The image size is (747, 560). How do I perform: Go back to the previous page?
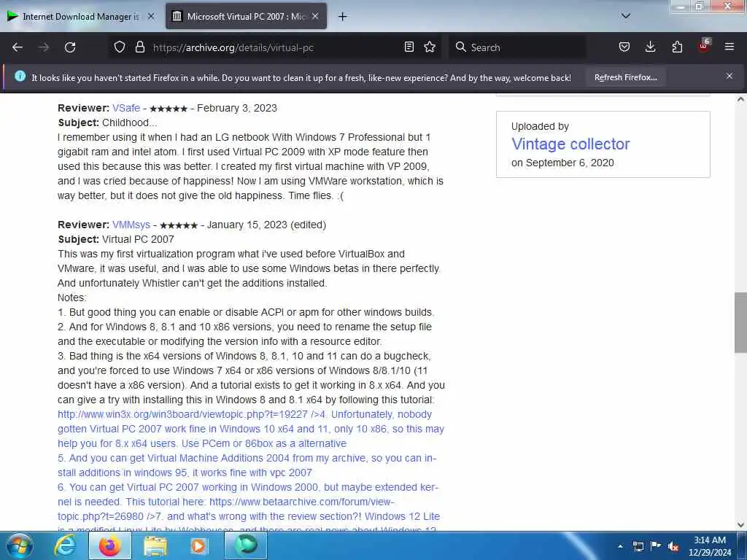tap(18, 47)
